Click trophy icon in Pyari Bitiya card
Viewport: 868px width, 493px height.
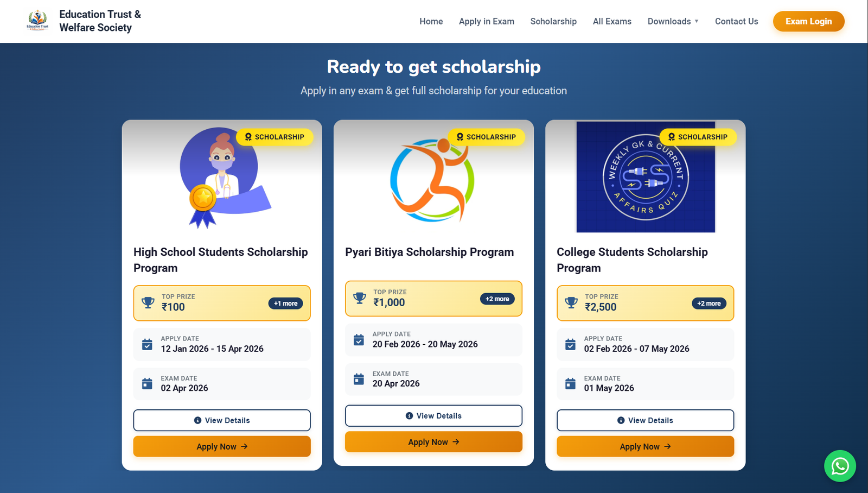click(360, 298)
